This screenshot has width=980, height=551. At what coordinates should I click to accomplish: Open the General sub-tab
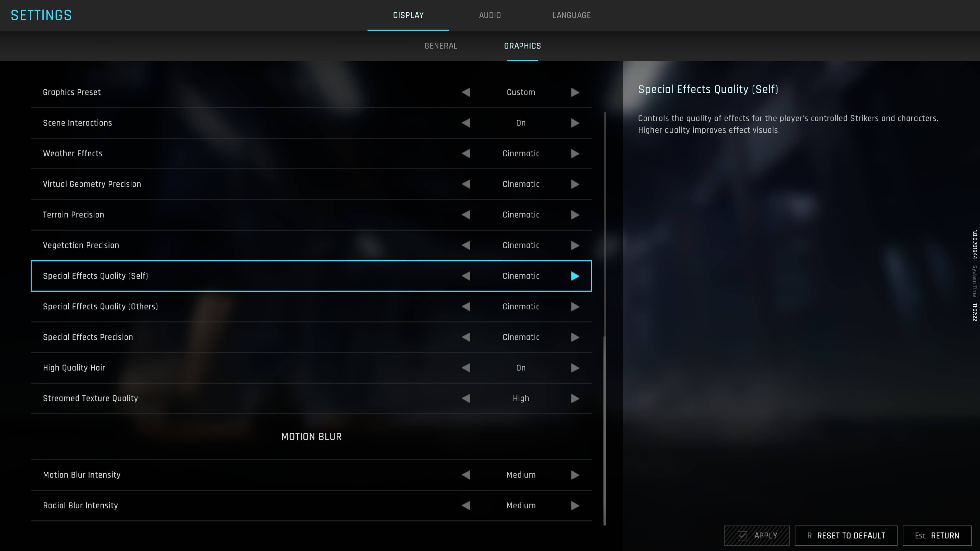coord(441,46)
